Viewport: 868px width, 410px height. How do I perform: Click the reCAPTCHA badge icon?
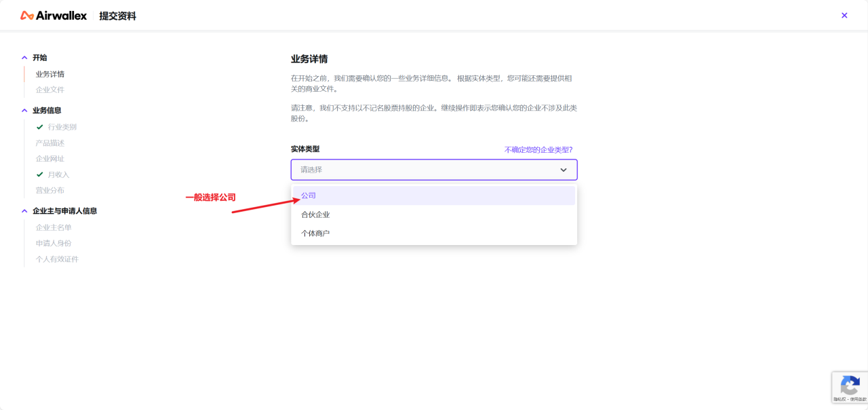pos(849,386)
